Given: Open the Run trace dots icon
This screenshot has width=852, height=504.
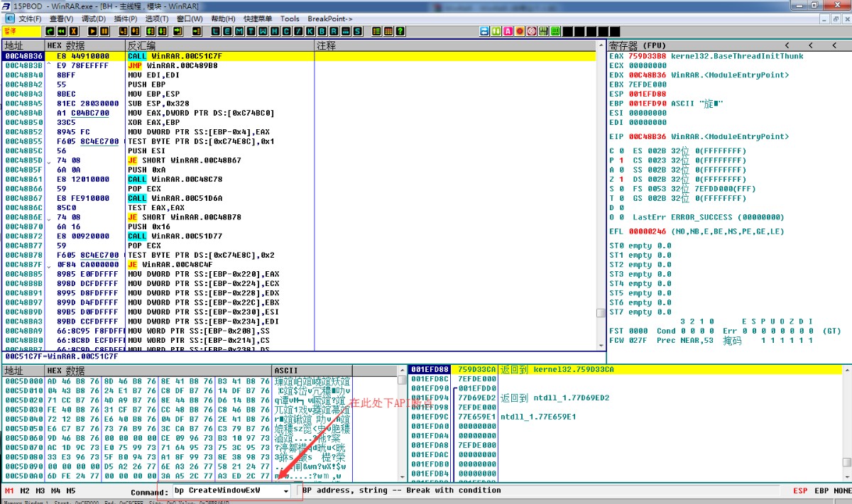Looking at the screenshot, I should click(345, 31).
